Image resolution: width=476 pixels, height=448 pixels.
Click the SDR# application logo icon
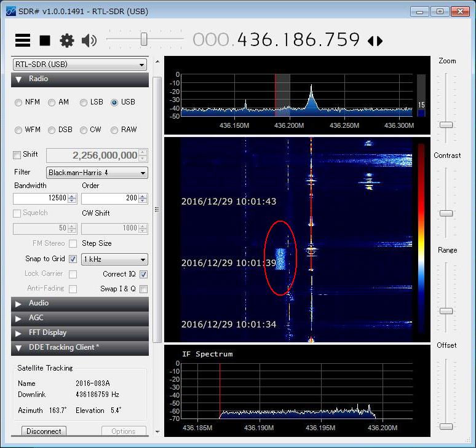(11, 12)
